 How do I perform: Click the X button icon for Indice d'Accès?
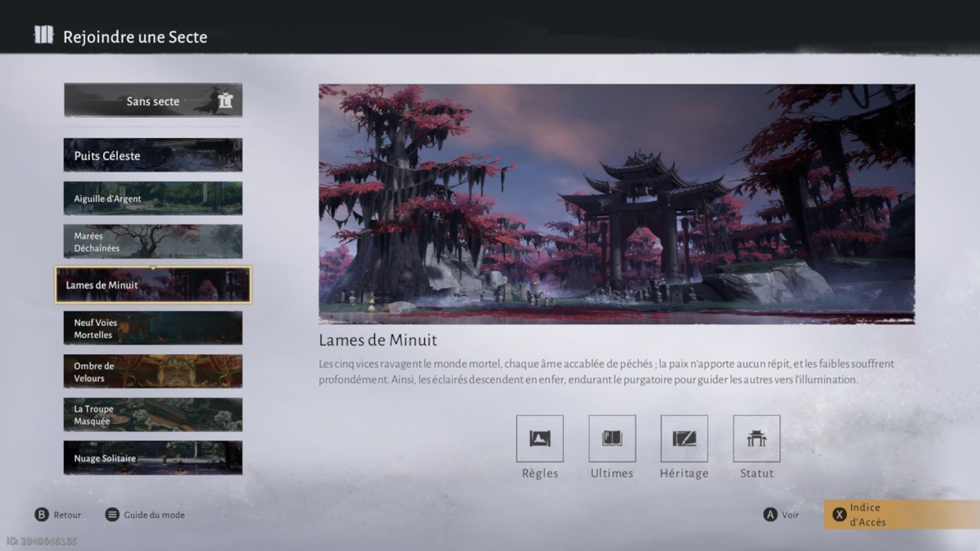(x=839, y=515)
